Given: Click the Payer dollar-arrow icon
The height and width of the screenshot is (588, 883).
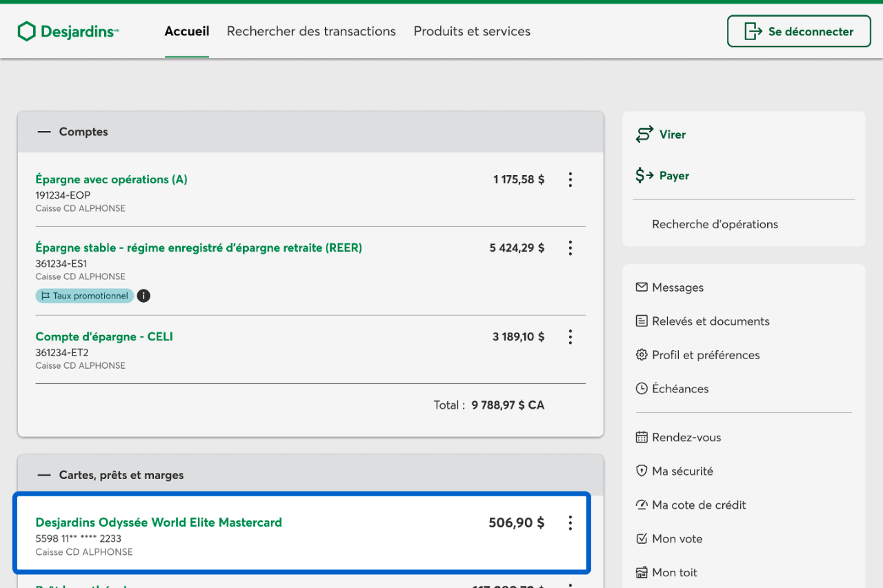Looking at the screenshot, I should pyautogui.click(x=644, y=176).
